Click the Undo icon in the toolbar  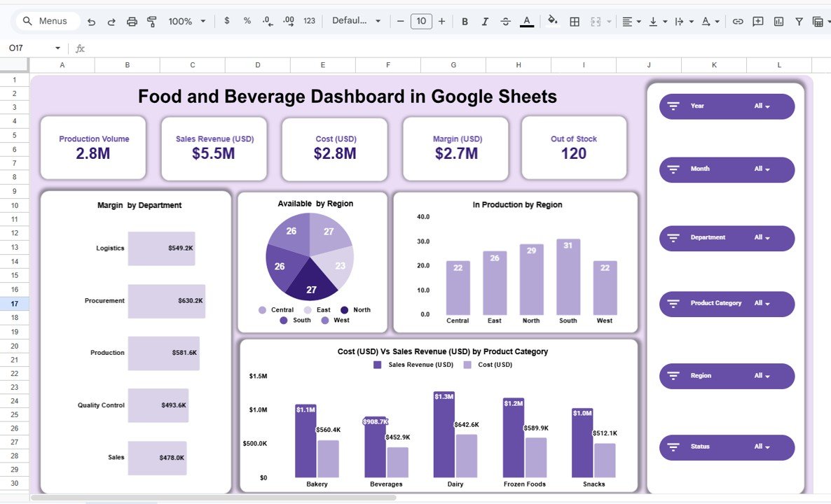91,21
